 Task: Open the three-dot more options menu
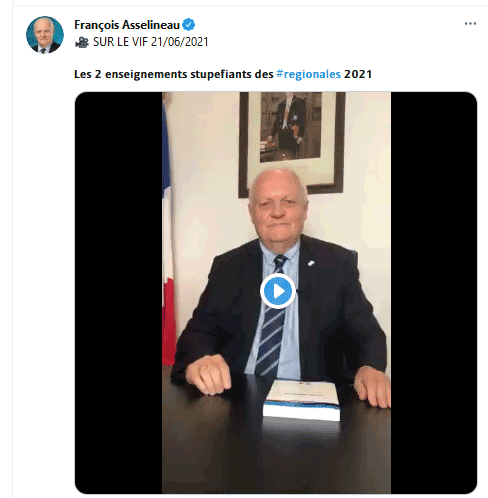tap(470, 24)
